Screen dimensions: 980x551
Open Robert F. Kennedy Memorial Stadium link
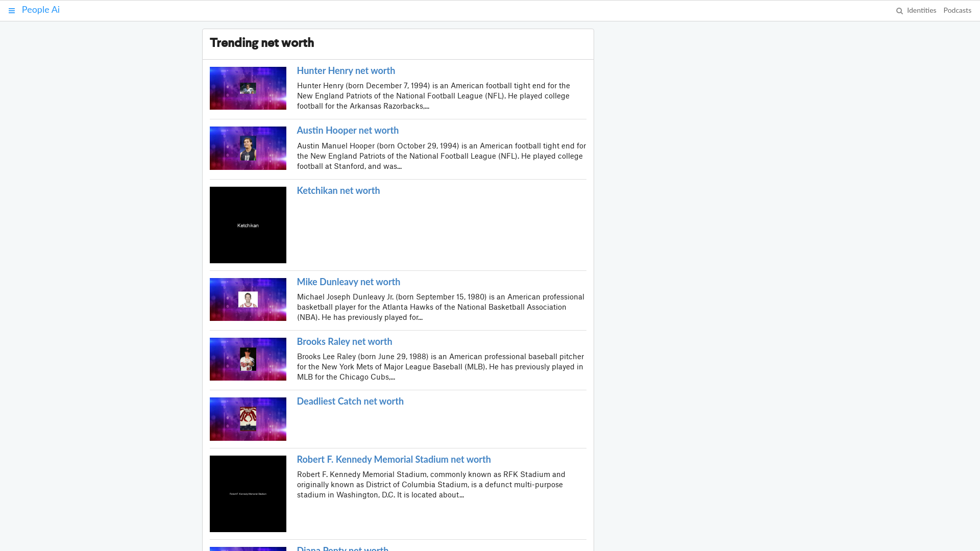tap(394, 460)
